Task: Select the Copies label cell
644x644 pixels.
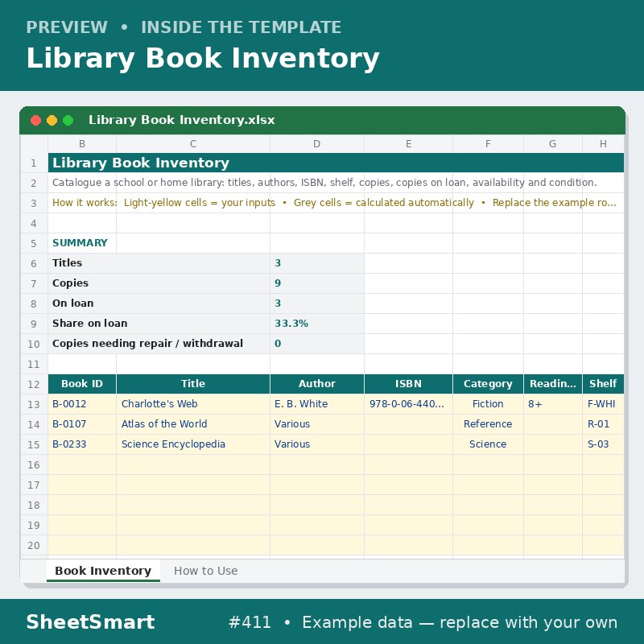Action: [159, 283]
